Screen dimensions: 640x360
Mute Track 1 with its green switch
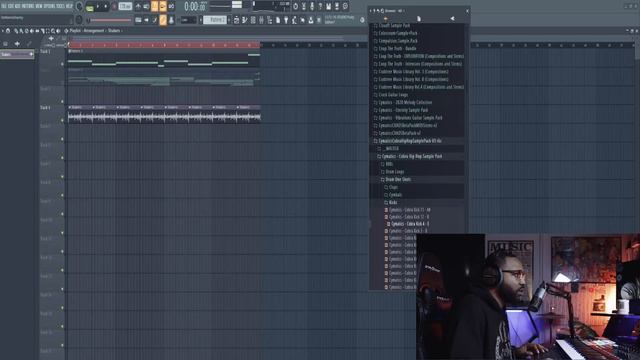tap(62, 64)
